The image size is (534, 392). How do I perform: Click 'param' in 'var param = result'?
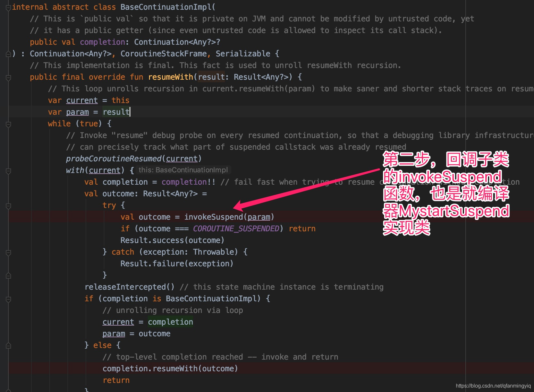point(77,112)
